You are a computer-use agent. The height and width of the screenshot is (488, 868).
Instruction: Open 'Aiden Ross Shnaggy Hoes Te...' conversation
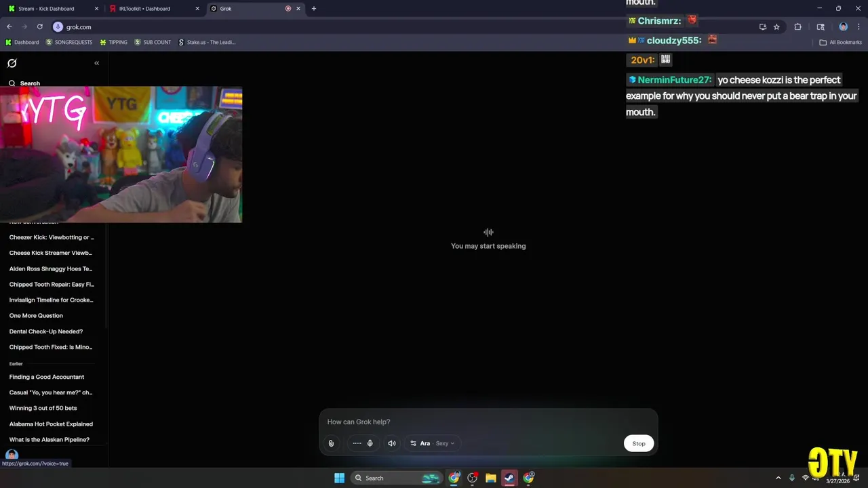51,268
